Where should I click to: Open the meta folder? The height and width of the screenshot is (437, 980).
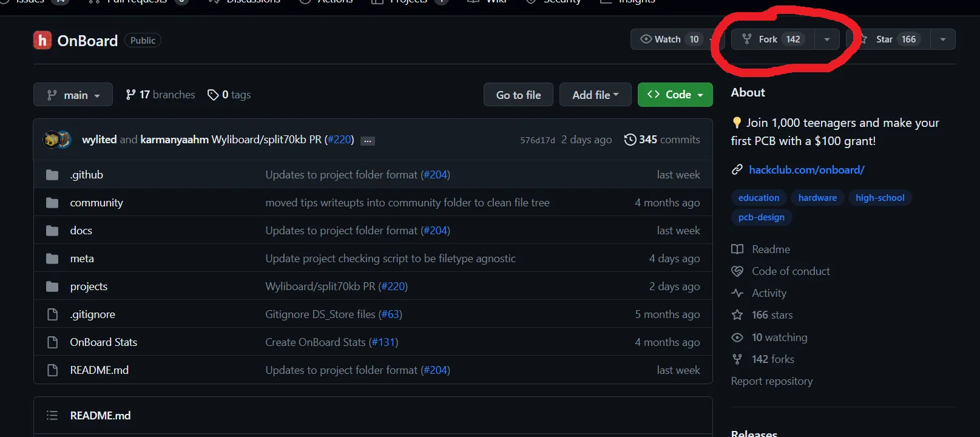[x=82, y=259]
